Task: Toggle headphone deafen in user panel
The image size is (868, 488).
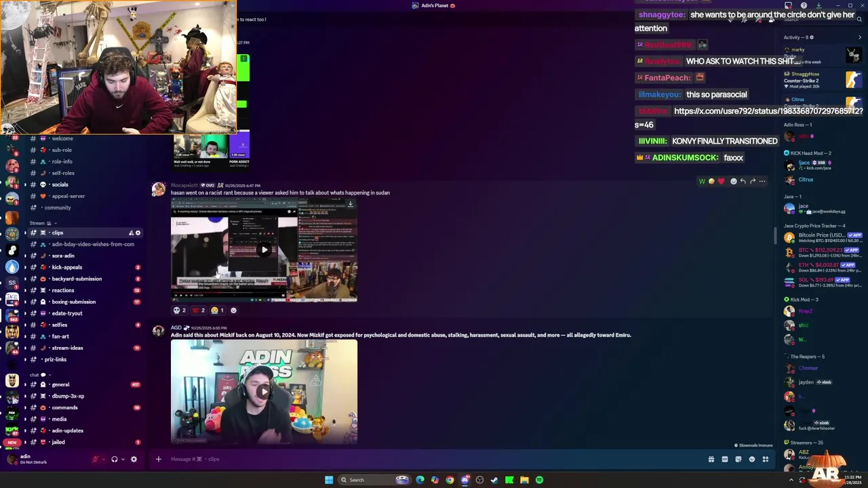Action: (114, 460)
